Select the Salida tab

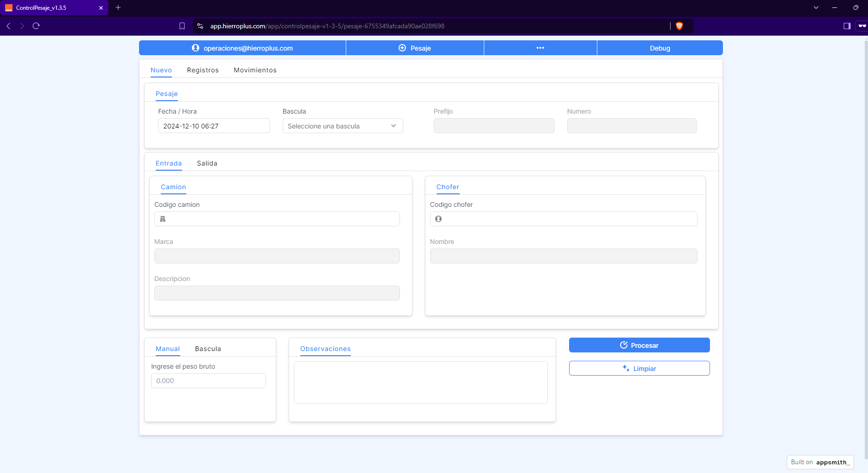tap(207, 163)
